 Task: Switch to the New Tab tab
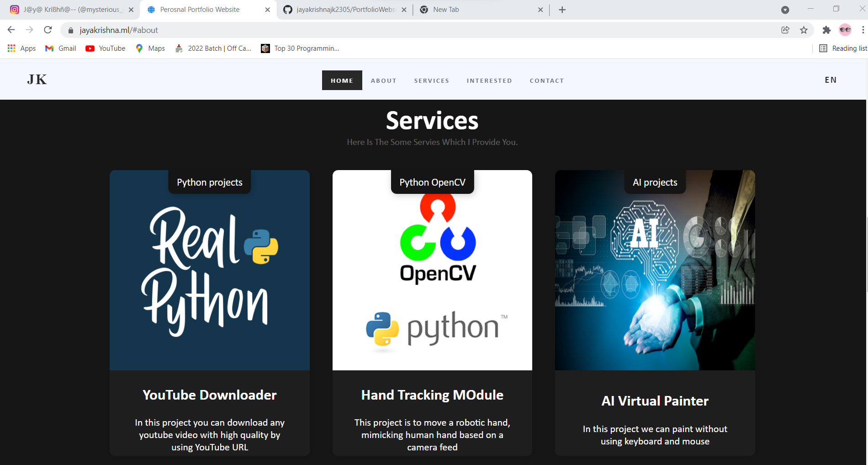[481, 10]
